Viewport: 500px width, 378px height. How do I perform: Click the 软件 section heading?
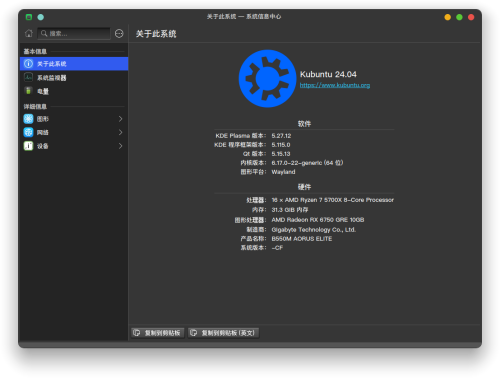tap(304, 124)
